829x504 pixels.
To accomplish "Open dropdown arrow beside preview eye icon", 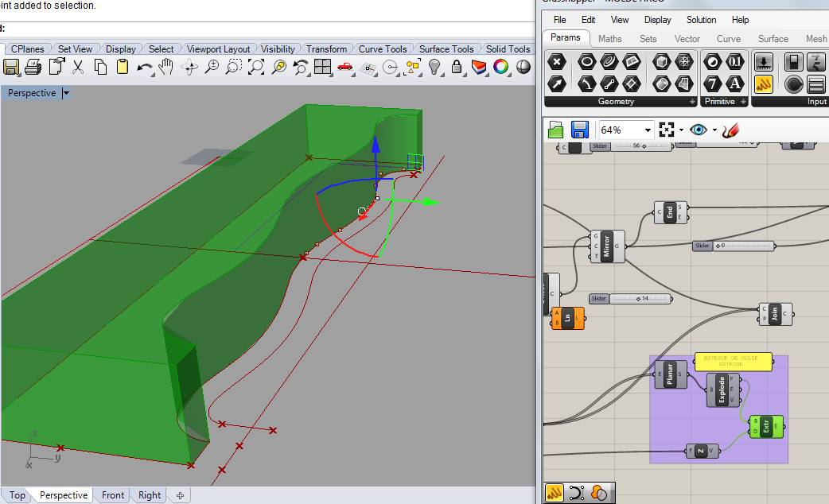I will (714, 130).
